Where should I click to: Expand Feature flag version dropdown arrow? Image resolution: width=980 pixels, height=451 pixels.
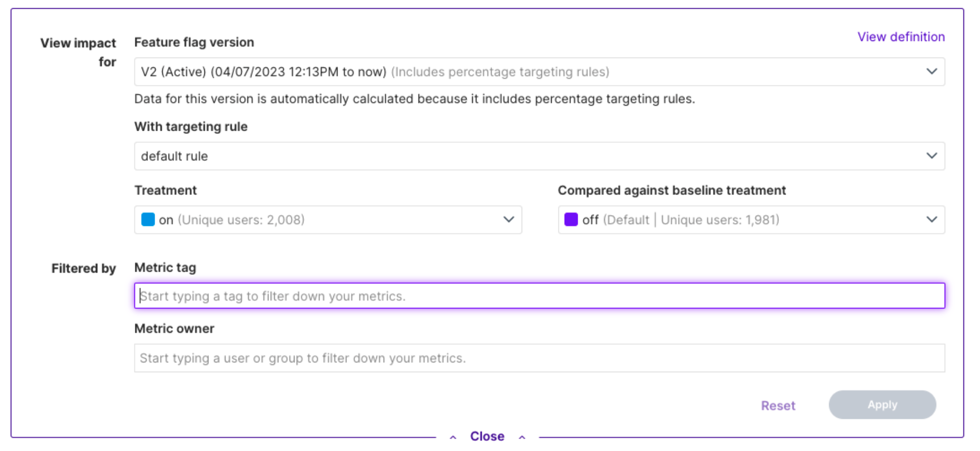click(x=931, y=72)
